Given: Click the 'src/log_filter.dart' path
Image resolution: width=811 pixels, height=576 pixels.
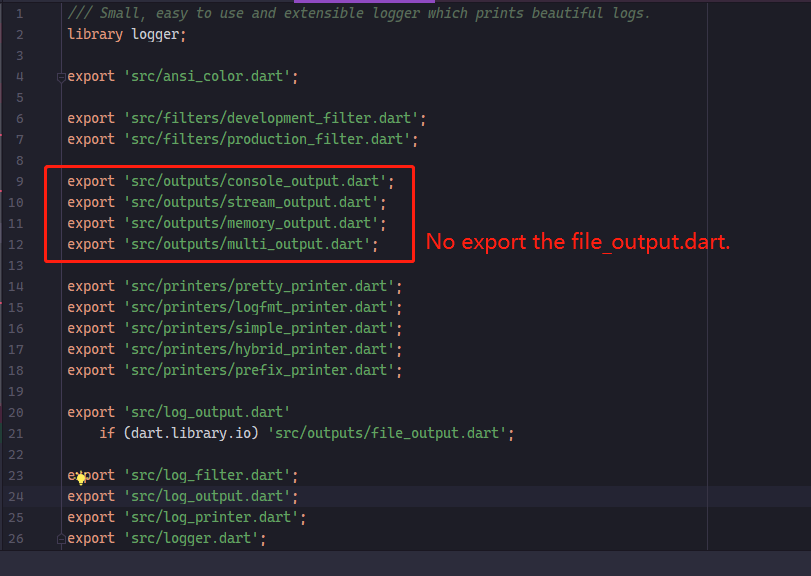Looking at the screenshot, I should pyautogui.click(x=207, y=476).
